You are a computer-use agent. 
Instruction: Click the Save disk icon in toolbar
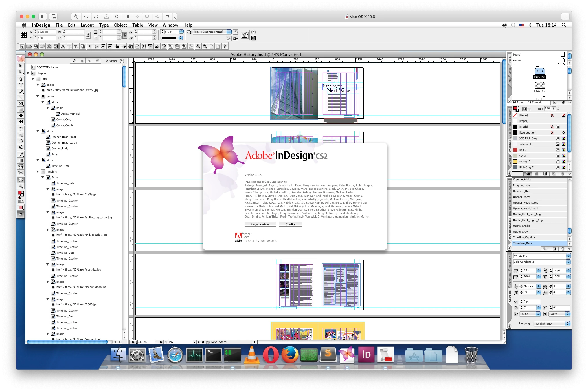pos(36,46)
